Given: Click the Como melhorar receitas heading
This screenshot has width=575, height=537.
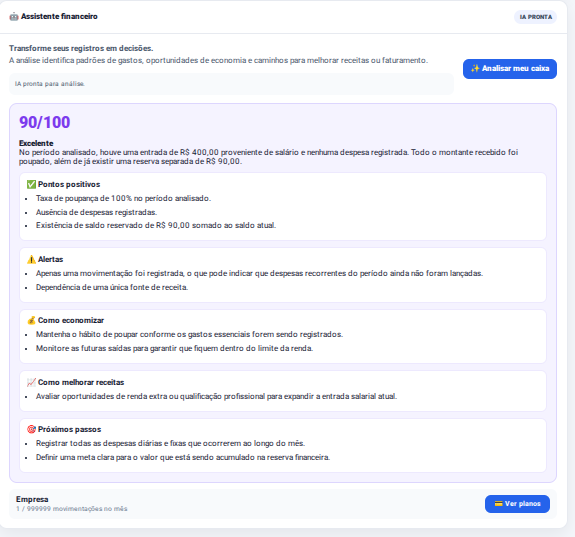Looking at the screenshot, I should pos(81,382).
